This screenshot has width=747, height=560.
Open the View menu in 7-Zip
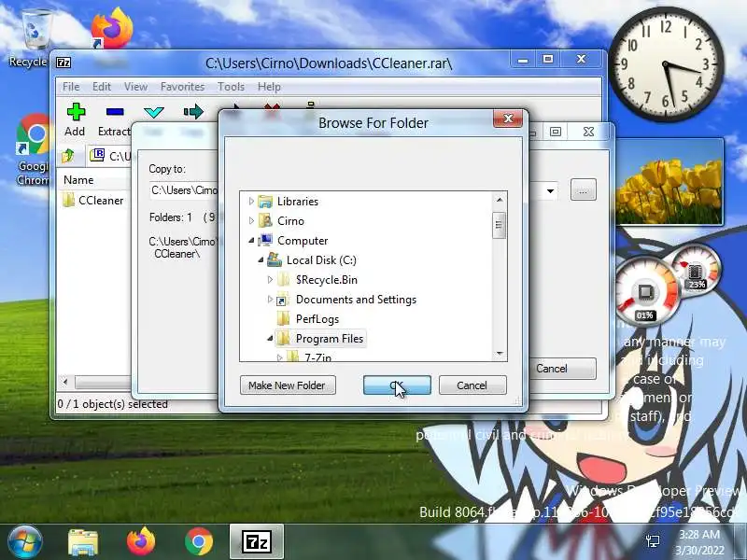[135, 87]
